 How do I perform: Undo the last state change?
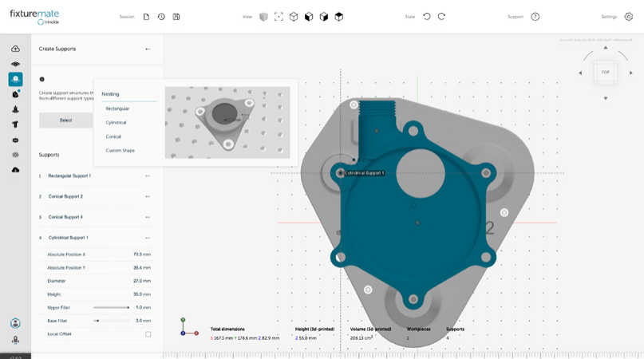(427, 17)
